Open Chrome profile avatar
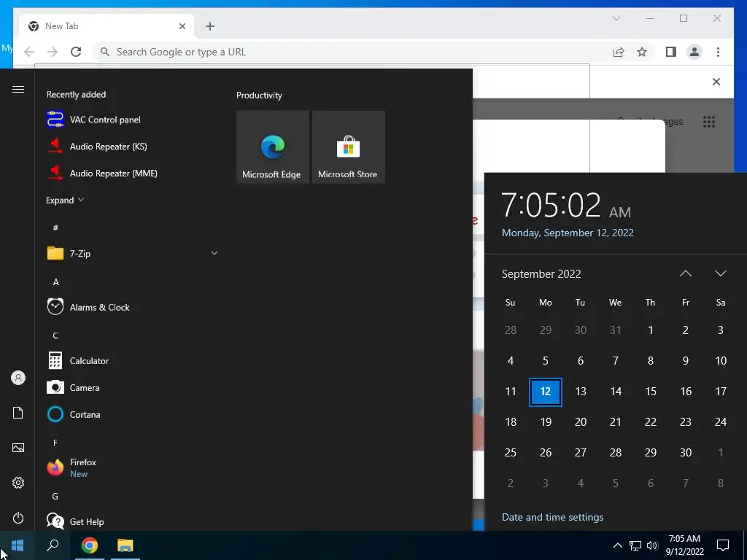 coord(694,52)
